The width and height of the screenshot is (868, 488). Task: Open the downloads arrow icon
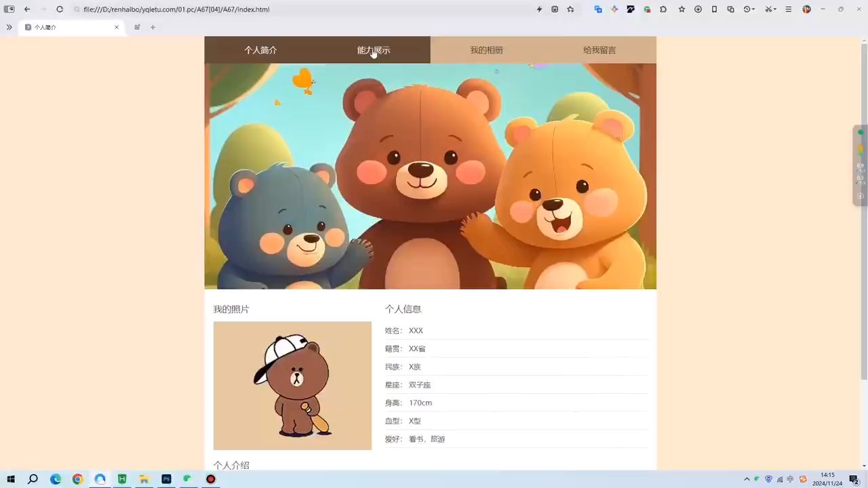point(698,9)
